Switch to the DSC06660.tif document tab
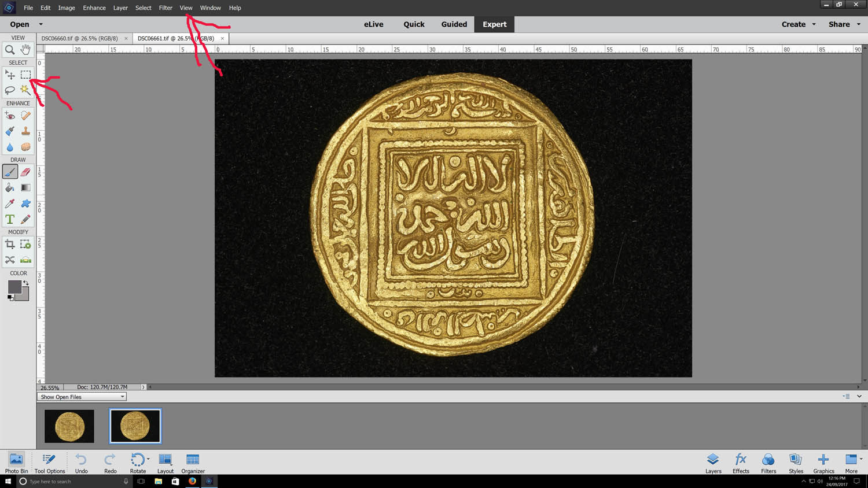The height and width of the screenshot is (488, 868). [79, 38]
